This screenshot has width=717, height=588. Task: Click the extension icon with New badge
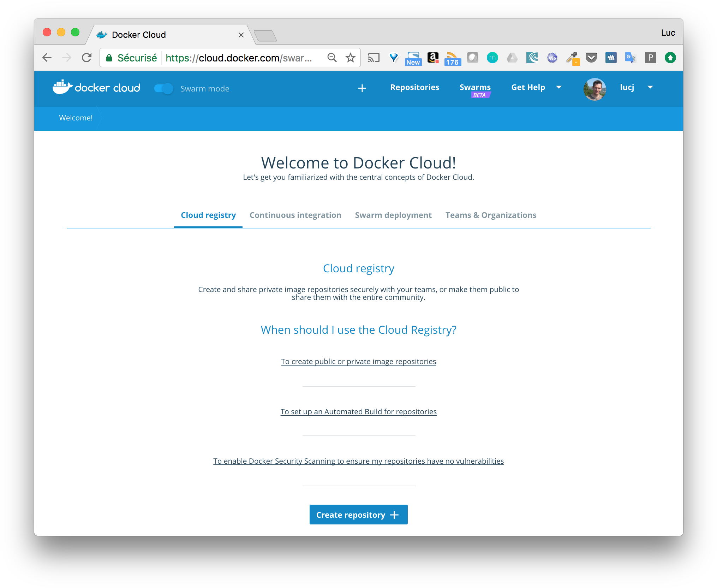click(x=413, y=58)
